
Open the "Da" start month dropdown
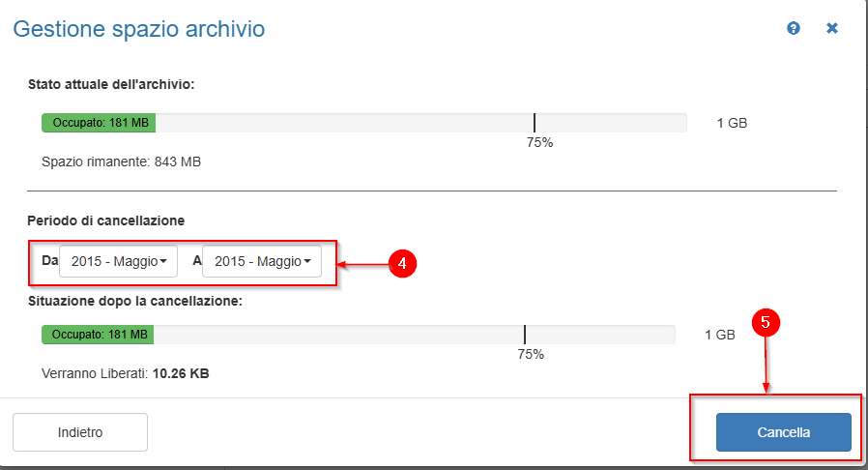(x=119, y=261)
